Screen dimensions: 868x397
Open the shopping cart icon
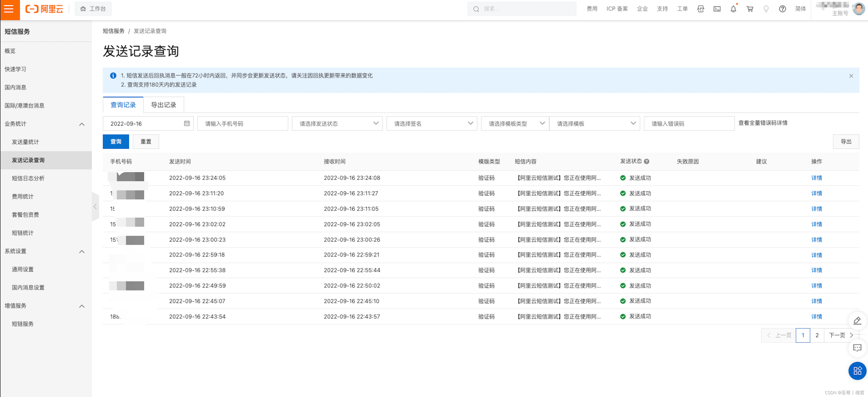pyautogui.click(x=750, y=9)
